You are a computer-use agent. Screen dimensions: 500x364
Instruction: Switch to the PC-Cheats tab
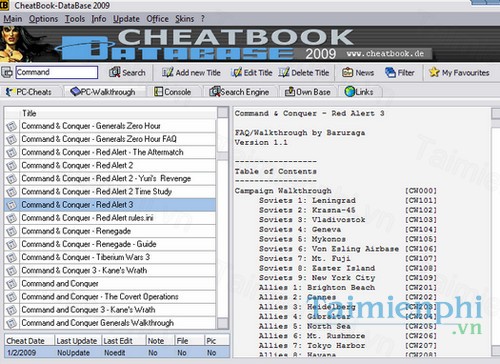coord(29,92)
